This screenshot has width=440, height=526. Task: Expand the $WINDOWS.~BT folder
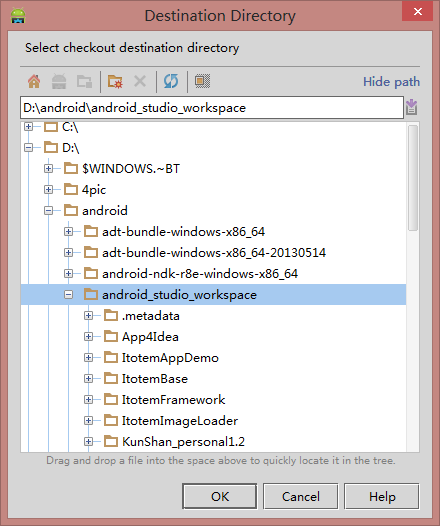tap(48, 168)
